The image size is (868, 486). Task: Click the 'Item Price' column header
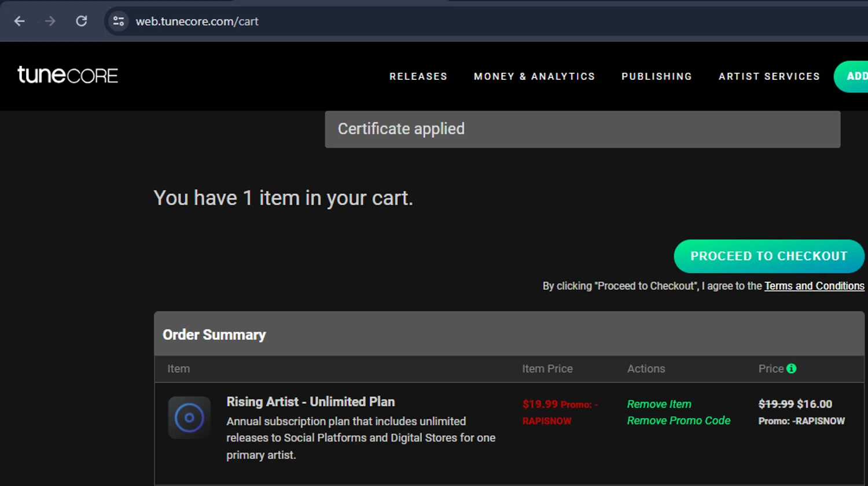547,369
